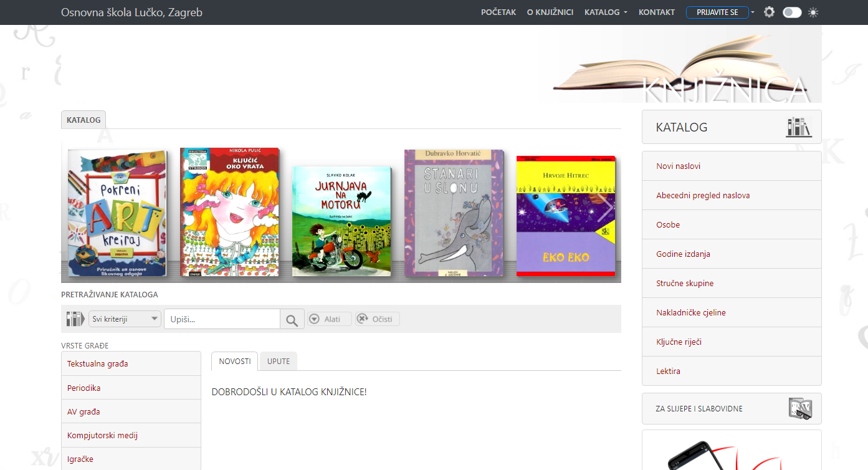The height and width of the screenshot is (470, 868).
Task: Select Kompjutorski medij material type
Action: 131,435
